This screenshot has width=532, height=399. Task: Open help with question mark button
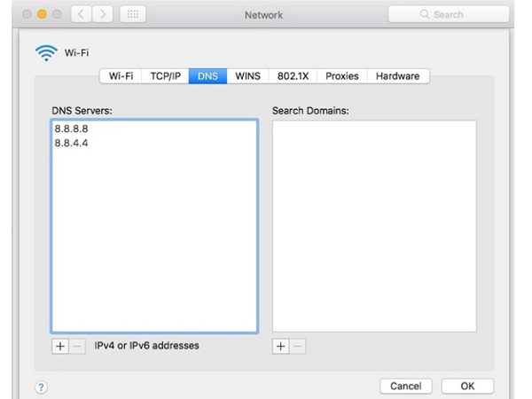(41, 387)
